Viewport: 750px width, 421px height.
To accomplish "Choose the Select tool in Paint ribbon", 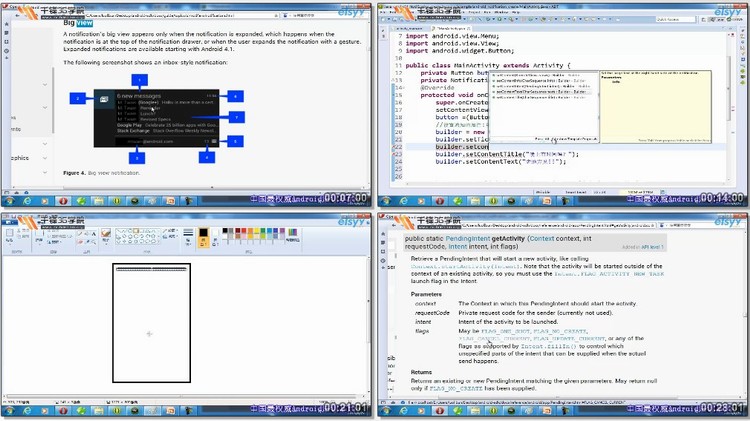I will point(39,235).
